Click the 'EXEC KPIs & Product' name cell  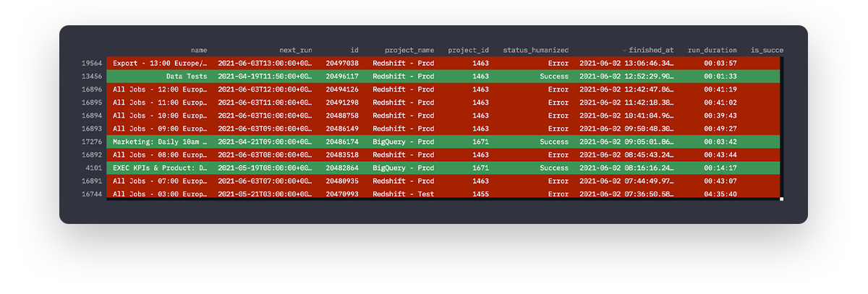pos(160,168)
